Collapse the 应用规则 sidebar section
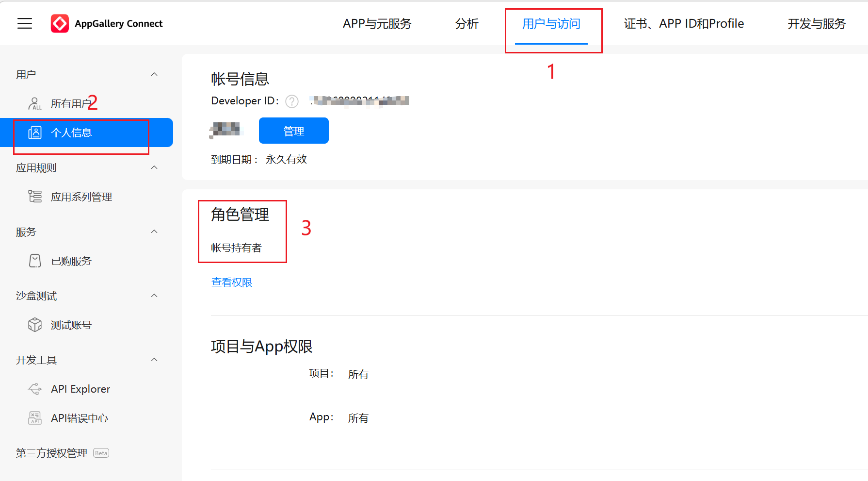The image size is (868, 481). [154, 167]
